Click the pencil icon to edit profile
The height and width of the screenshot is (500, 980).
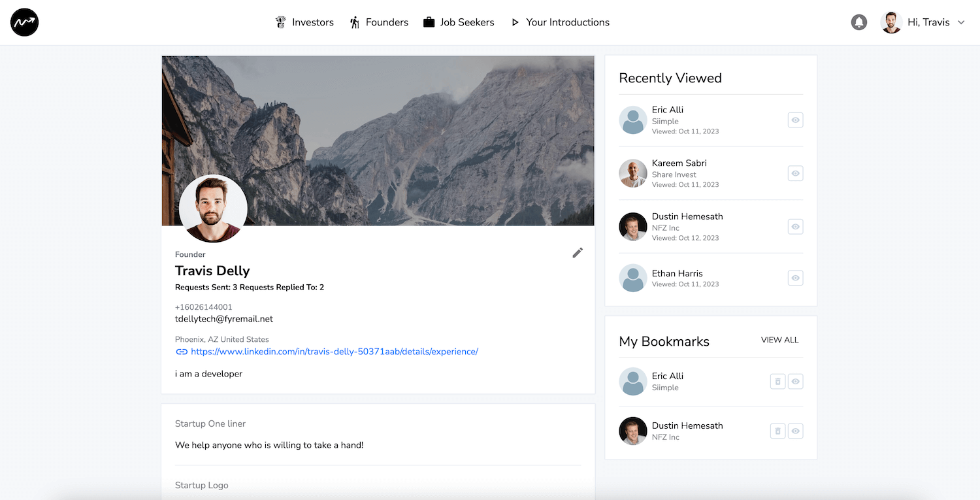pyautogui.click(x=578, y=253)
